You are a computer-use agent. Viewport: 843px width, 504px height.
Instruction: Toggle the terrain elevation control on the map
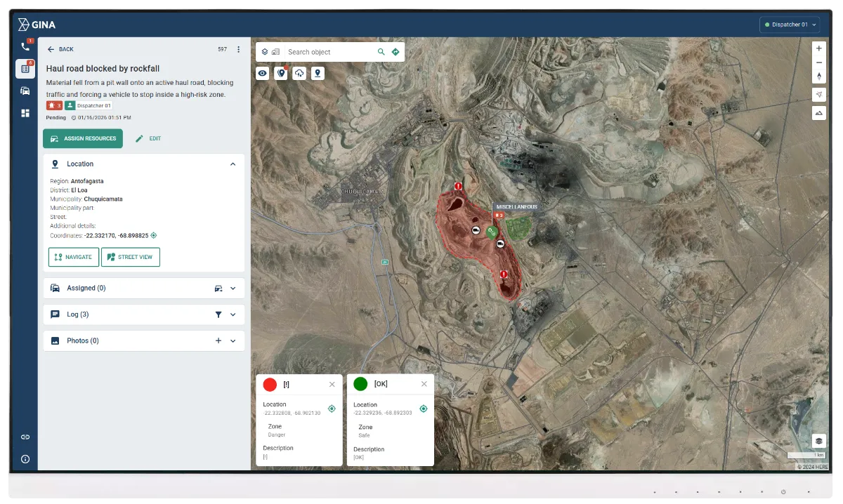(x=818, y=112)
